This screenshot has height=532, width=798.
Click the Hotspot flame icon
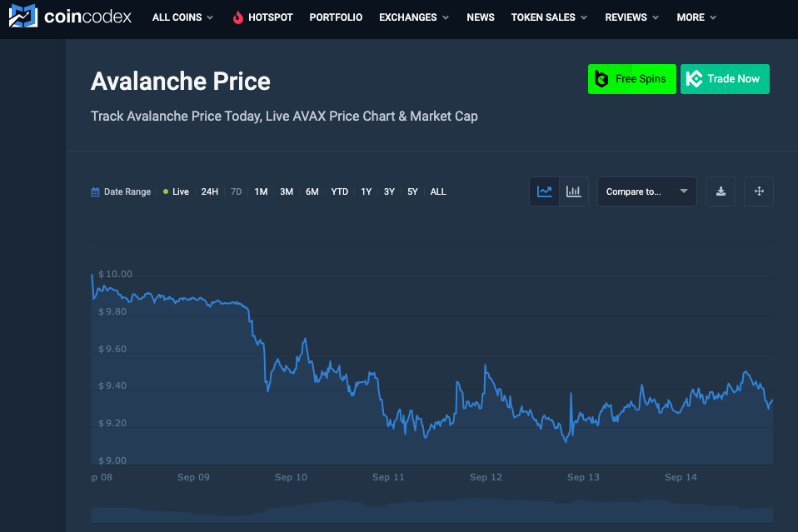point(237,17)
